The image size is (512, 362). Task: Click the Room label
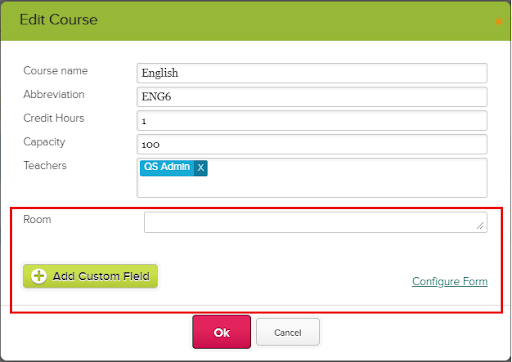(x=37, y=219)
